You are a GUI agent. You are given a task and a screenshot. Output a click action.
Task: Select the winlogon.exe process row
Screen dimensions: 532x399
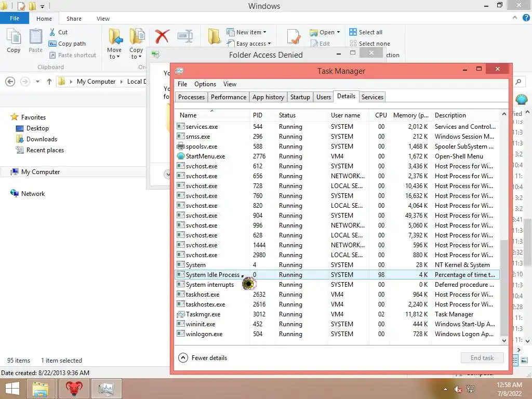coord(337,334)
